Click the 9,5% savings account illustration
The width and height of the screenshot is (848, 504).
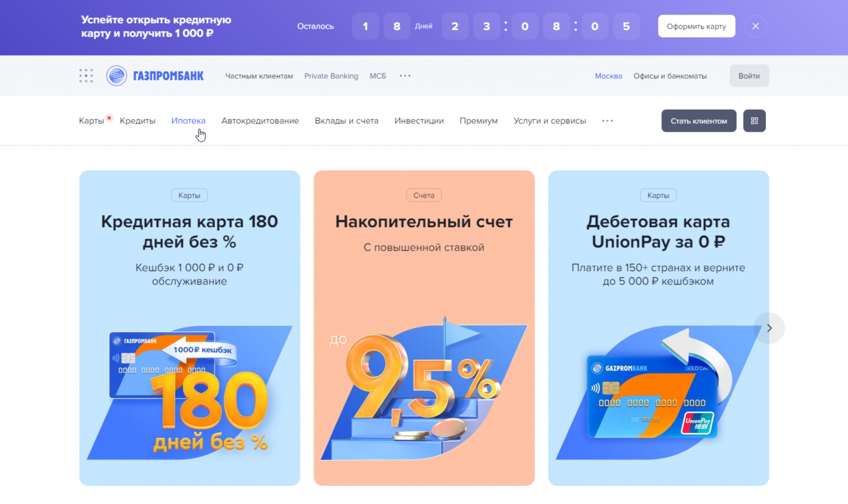point(424,390)
